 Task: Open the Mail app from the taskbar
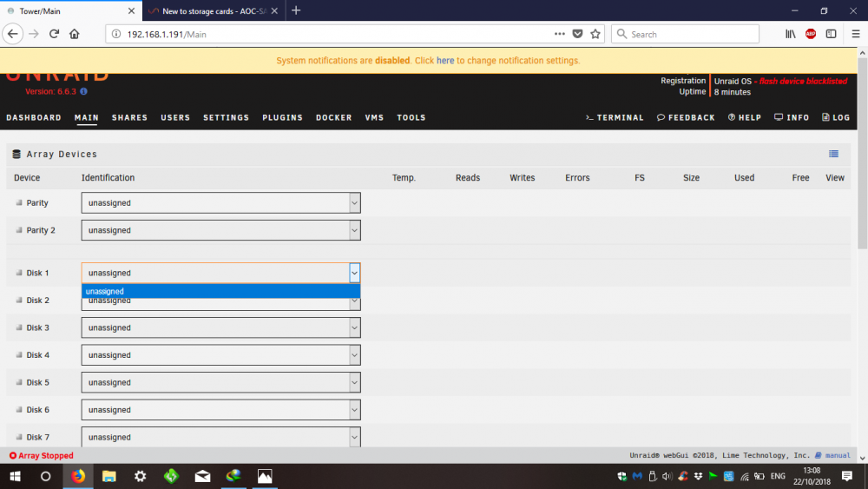pos(202,476)
